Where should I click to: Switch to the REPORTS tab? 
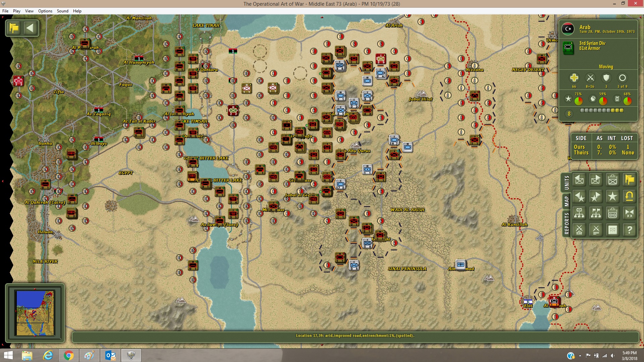tap(567, 223)
